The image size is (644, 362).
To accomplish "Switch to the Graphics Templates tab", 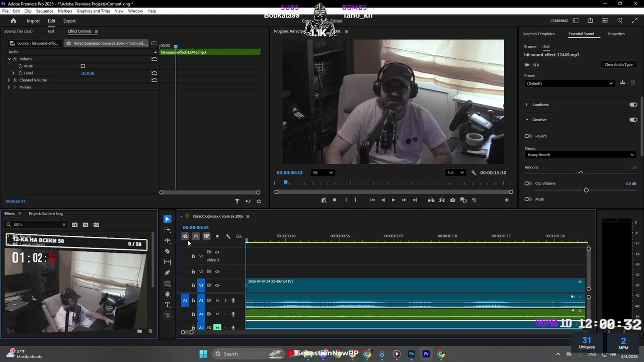I will coord(538,34).
